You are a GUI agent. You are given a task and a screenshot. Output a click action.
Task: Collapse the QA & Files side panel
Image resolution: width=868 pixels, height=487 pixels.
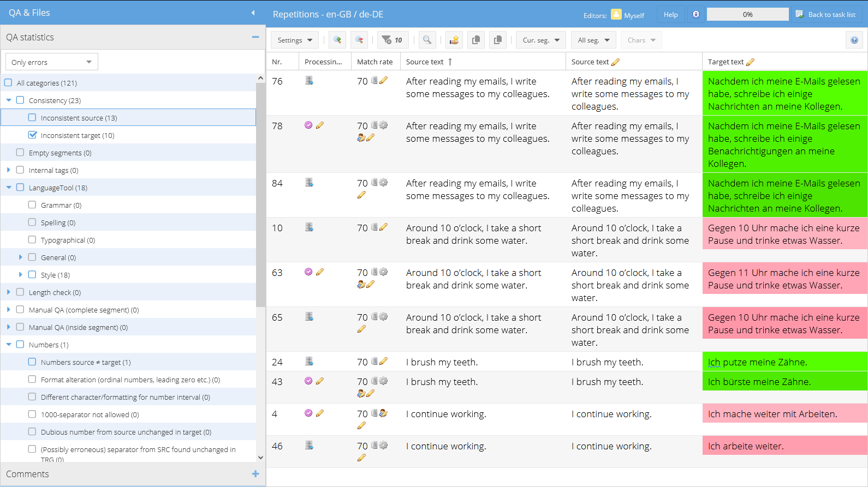[253, 13]
